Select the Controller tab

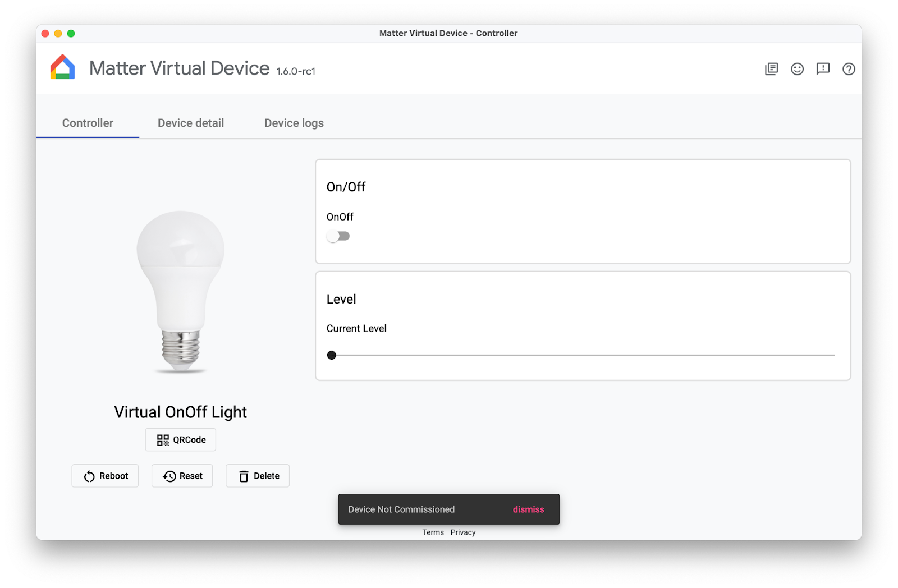pyautogui.click(x=88, y=123)
